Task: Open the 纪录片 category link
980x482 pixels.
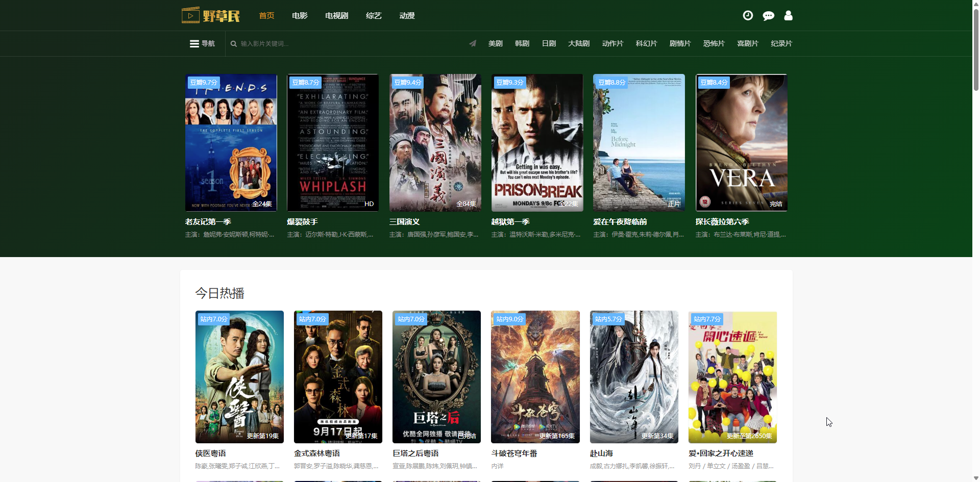Action: point(781,43)
